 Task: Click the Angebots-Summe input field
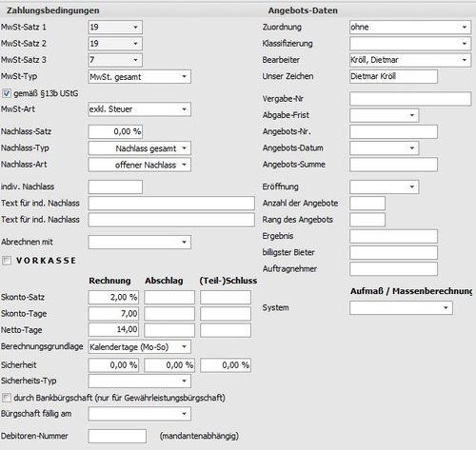click(x=393, y=165)
